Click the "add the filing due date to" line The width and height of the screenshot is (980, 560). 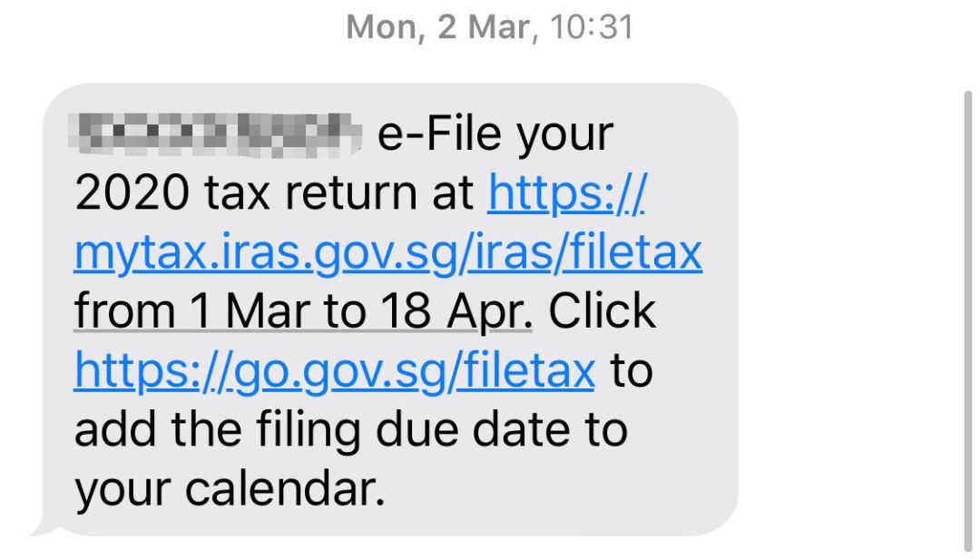350,429
